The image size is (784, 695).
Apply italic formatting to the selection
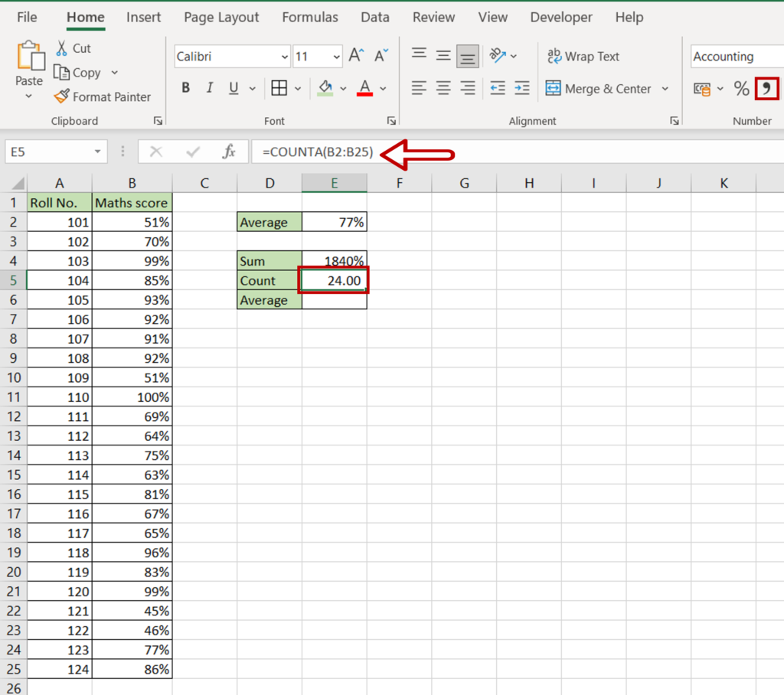[x=209, y=88]
